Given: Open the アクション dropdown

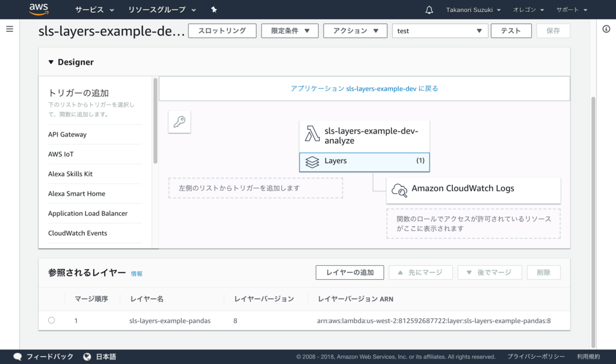Looking at the screenshot, I should [x=355, y=31].
